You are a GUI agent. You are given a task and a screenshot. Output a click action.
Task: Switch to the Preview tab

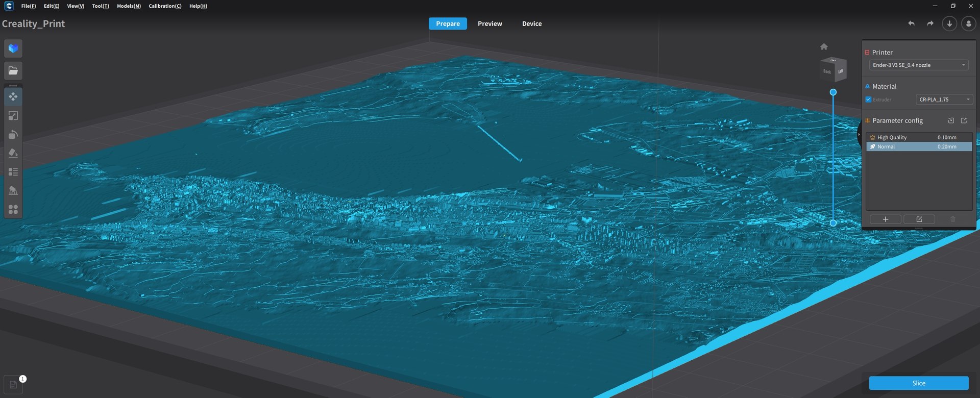pyautogui.click(x=490, y=24)
